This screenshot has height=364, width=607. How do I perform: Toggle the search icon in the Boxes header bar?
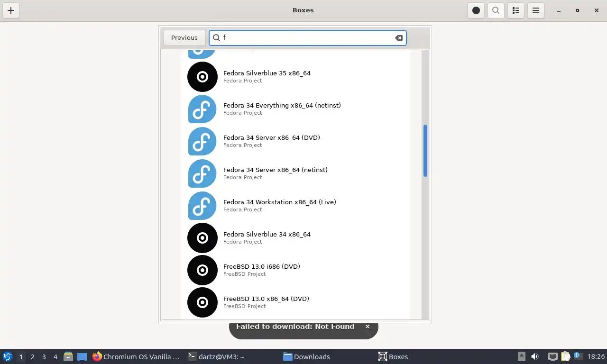coord(496,10)
